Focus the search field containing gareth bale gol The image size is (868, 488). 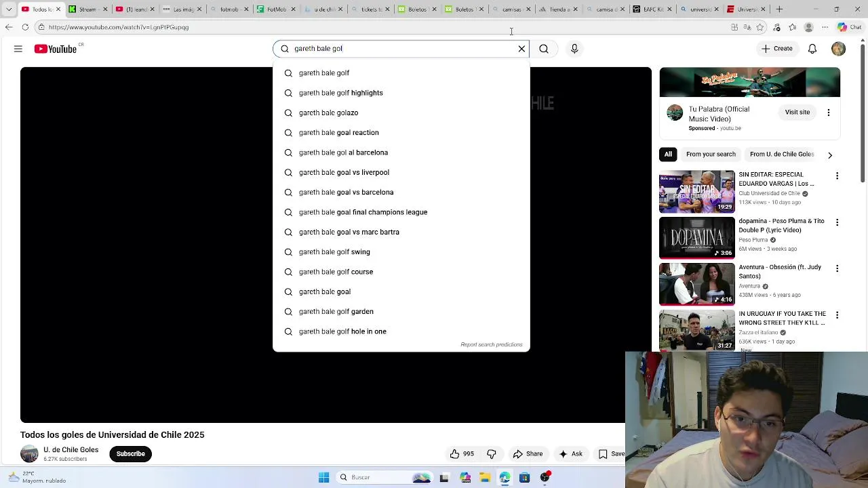coord(400,49)
